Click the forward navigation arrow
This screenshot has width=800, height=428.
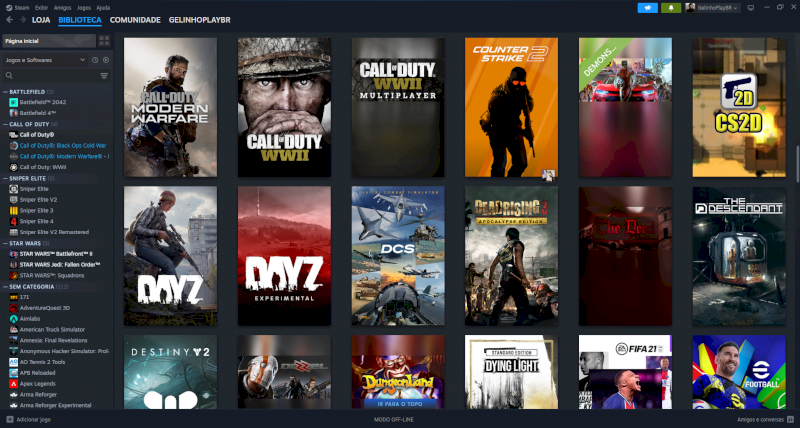pyautogui.click(x=22, y=20)
